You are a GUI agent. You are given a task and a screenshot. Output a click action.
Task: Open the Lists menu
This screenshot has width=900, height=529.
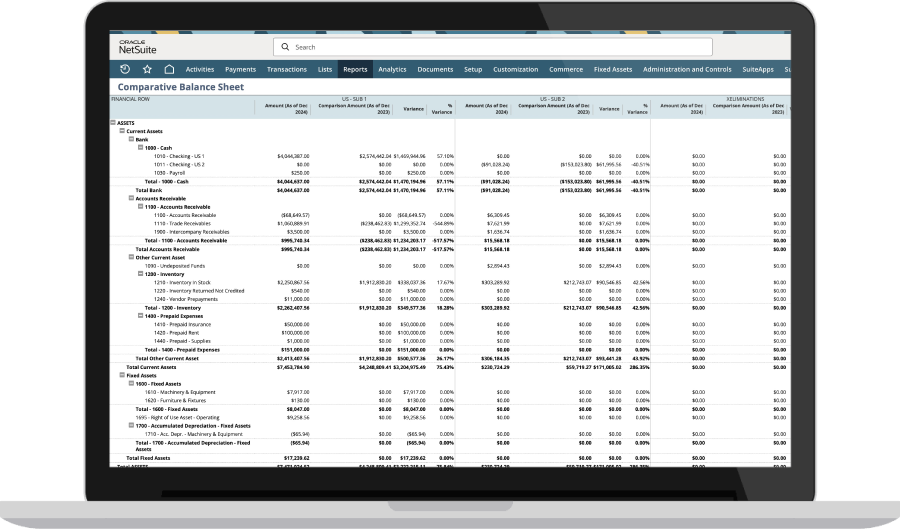(325, 69)
